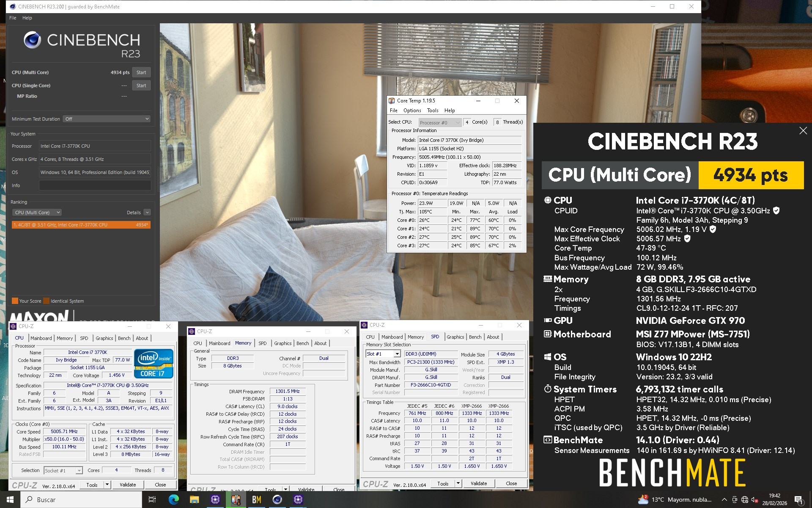The image size is (812, 508).
Task: Open the Minimum Test Duration dropdown
Action: tap(107, 119)
